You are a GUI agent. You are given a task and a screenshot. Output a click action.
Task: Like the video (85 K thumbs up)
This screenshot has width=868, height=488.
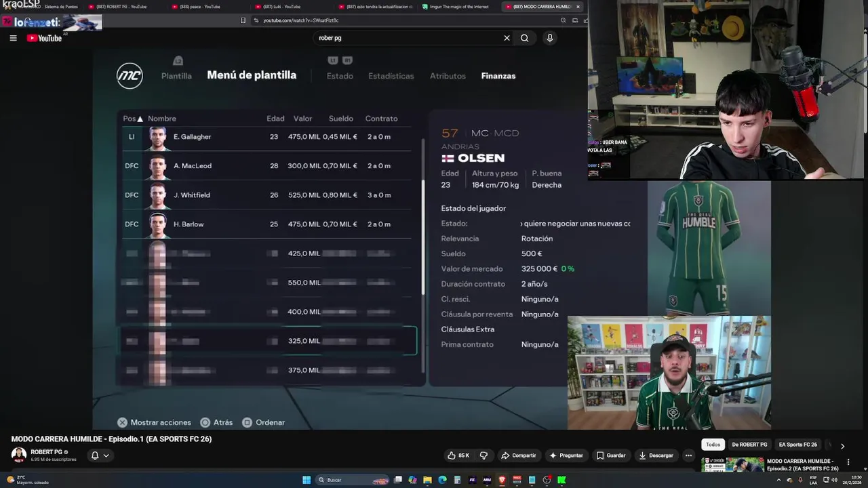coord(458,455)
